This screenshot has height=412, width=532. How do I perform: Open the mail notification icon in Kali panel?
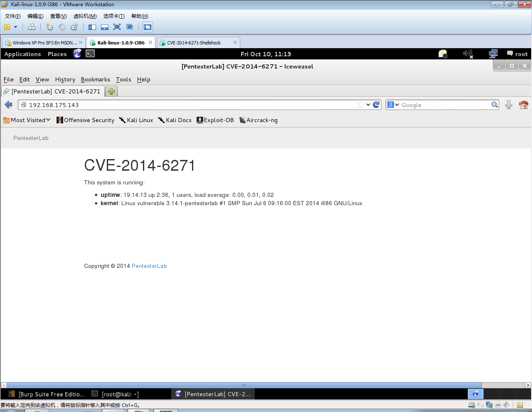(443, 54)
